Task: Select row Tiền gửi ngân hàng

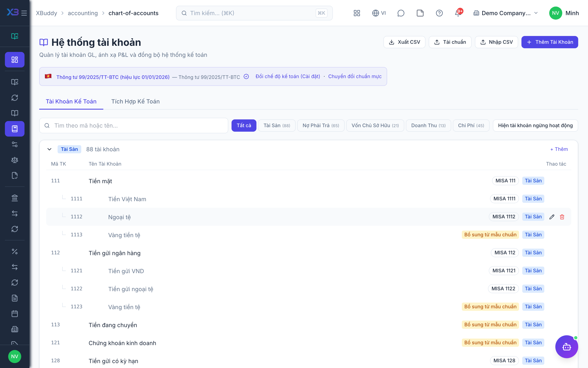Action: 308,253
